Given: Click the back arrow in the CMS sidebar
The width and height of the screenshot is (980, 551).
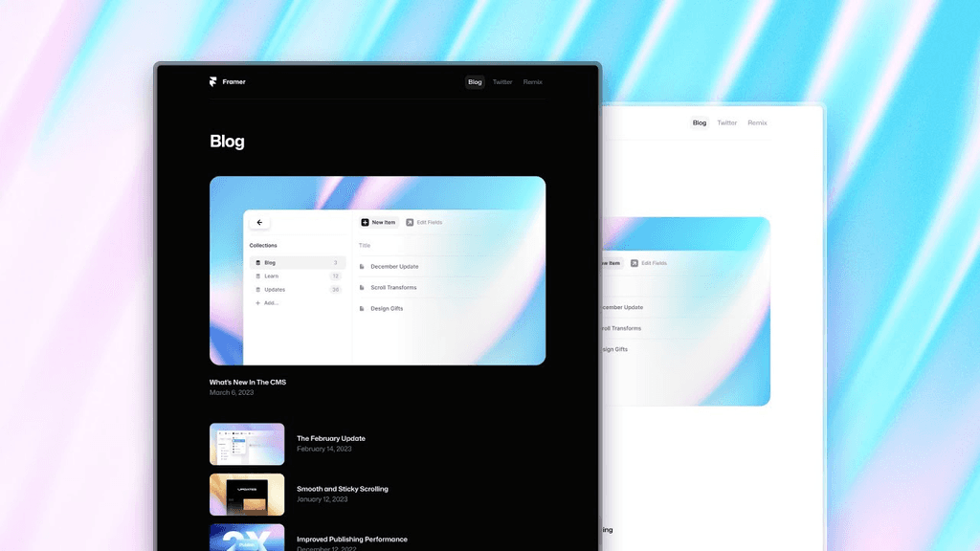Looking at the screenshot, I should 259,221.
